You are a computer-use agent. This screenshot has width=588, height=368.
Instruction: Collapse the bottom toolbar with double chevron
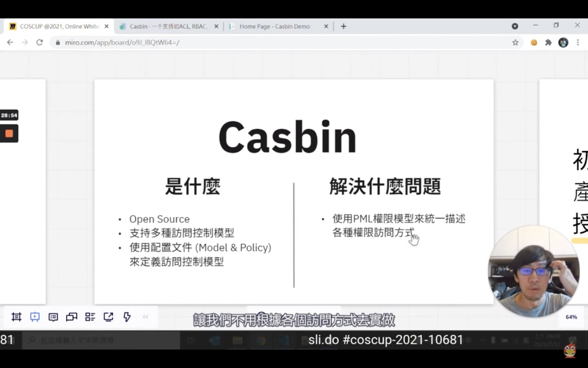pyautogui.click(x=145, y=317)
